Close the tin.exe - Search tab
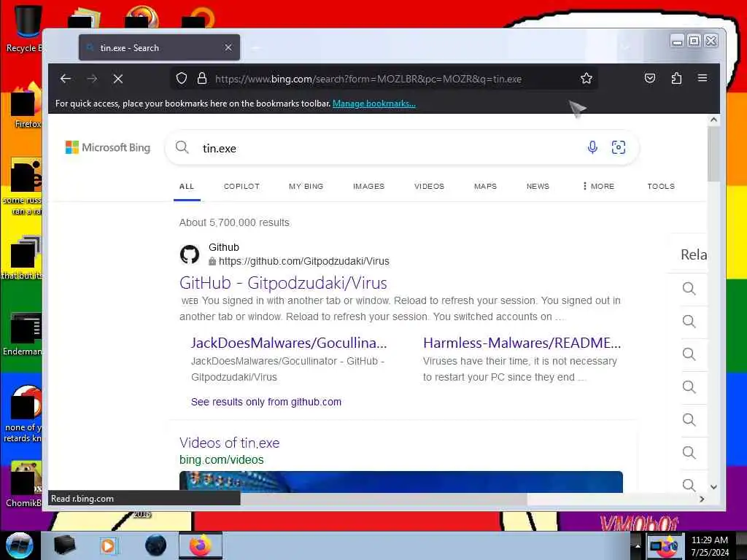Image resolution: width=747 pixels, height=560 pixels. [x=228, y=47]
